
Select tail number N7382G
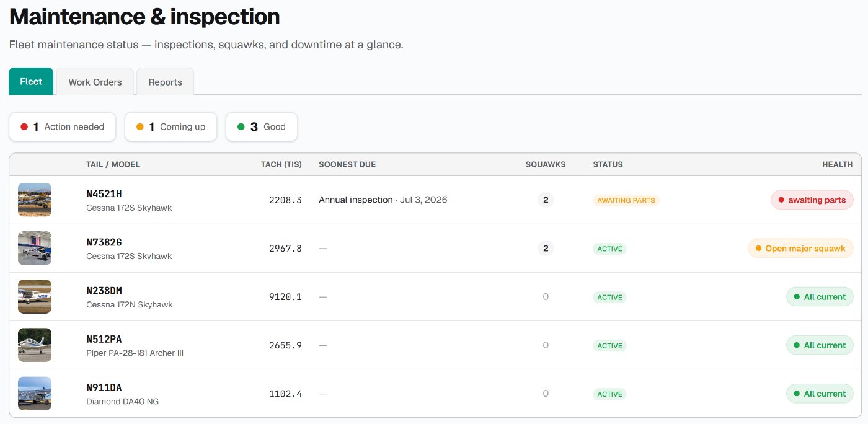(x=104, y=242)
